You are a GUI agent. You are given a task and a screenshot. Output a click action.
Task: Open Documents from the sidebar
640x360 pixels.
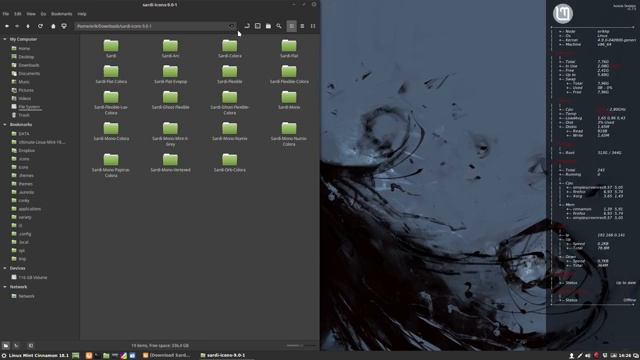pos(29,73)
